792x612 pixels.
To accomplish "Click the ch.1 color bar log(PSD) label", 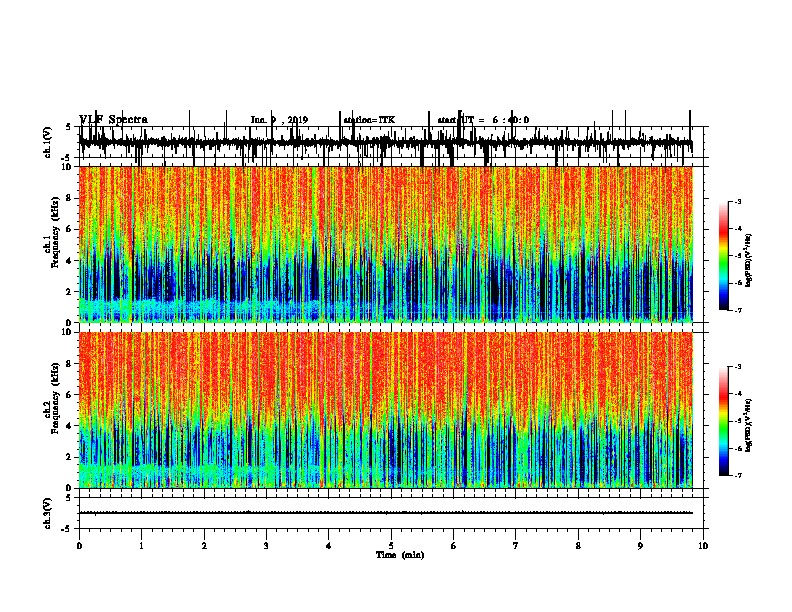I will point(748,261).
